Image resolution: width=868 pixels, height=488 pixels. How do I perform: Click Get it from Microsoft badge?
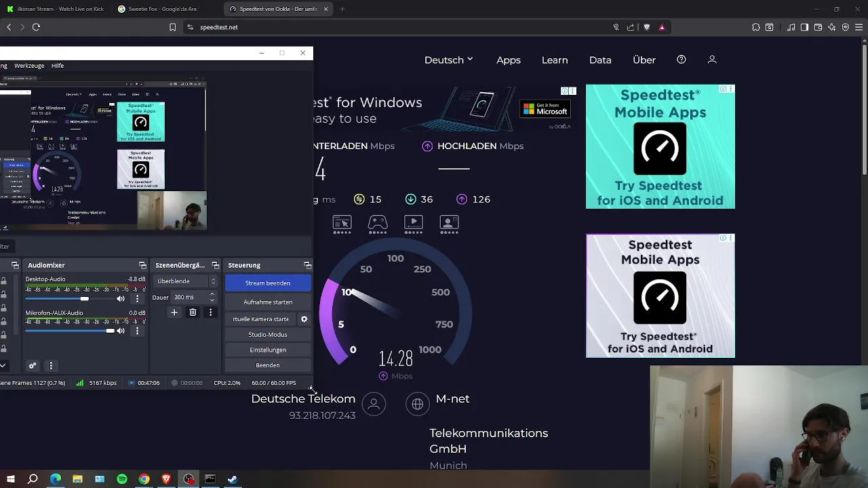[545, 108]
